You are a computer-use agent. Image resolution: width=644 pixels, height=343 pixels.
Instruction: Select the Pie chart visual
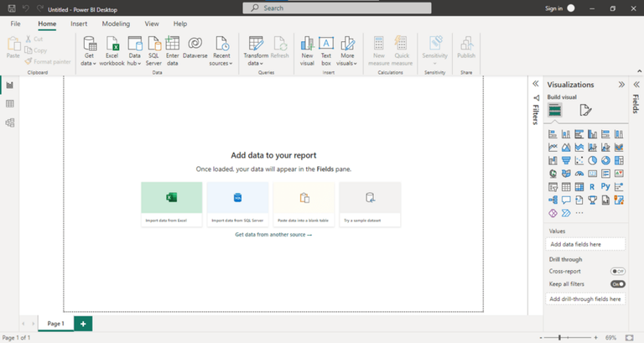pyautogui.click(x=592, y=160)
